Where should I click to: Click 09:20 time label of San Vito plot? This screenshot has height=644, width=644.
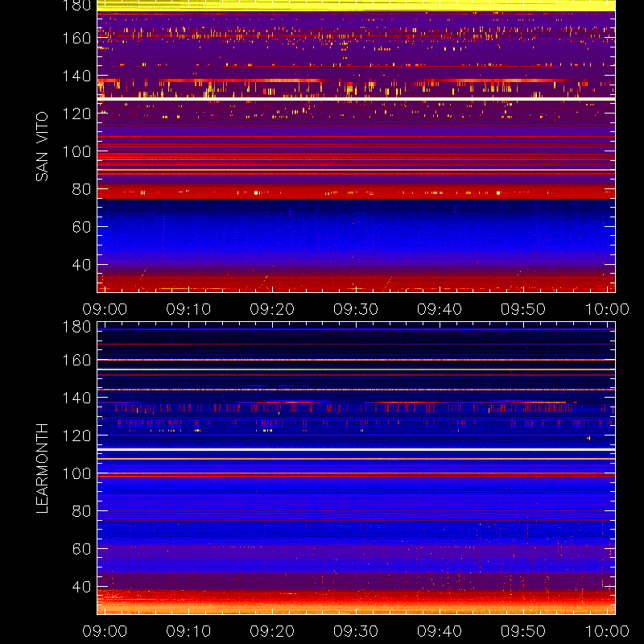click(272, 309)
